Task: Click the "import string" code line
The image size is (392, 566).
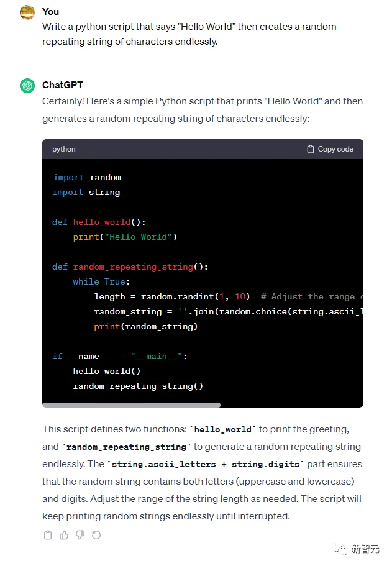Action: pyautogui.click(x=86, y=192)
